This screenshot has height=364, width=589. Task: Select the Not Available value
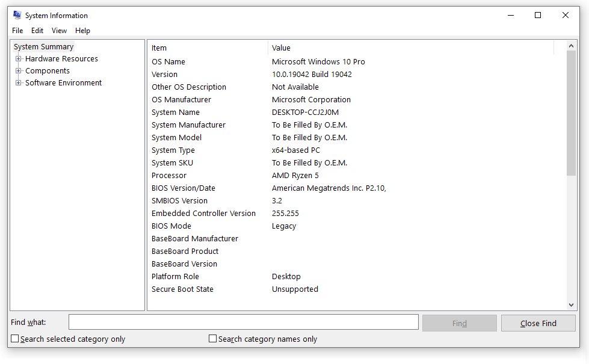pos(295,87)
